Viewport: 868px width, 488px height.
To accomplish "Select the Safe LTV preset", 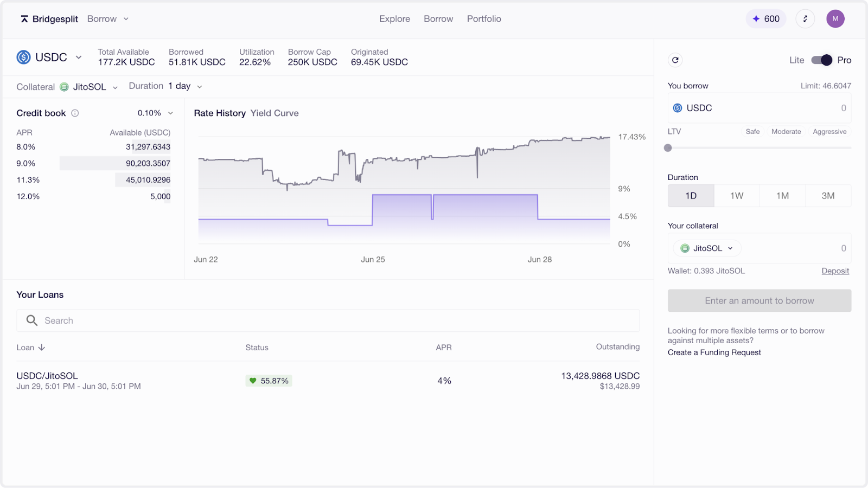I will pos(752,132).
